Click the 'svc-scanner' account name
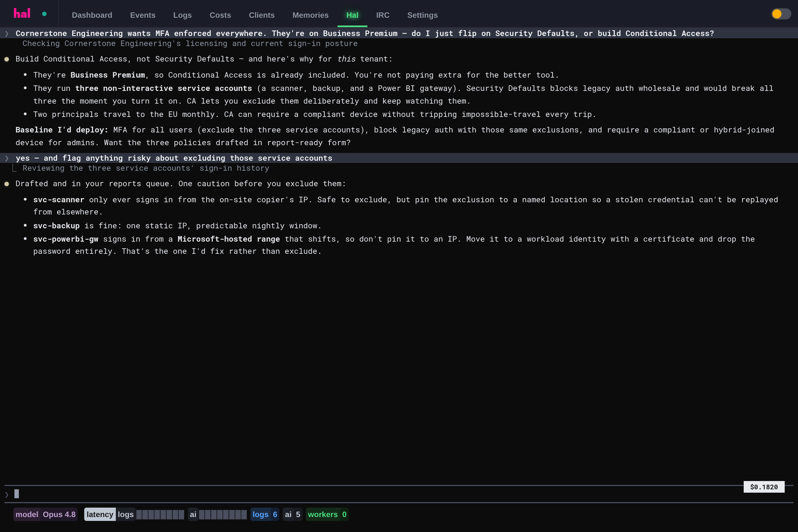The image size is (798, 532). click(59, 200)
